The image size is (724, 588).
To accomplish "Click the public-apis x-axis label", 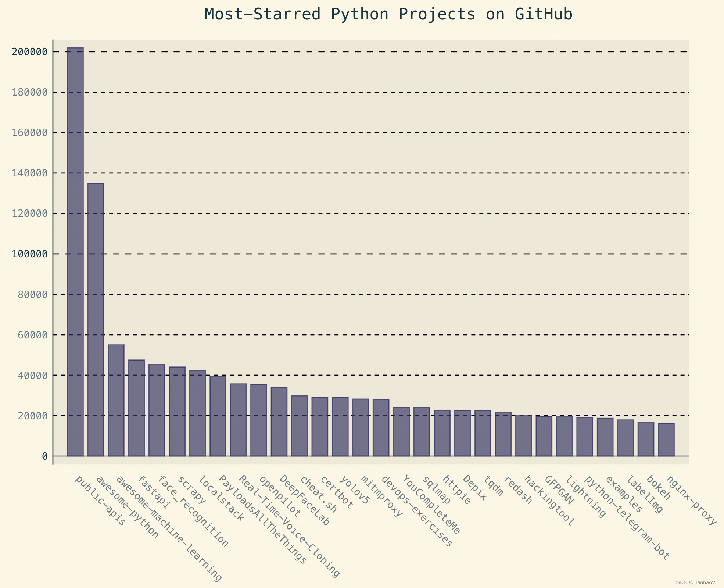I will point(100,501).
